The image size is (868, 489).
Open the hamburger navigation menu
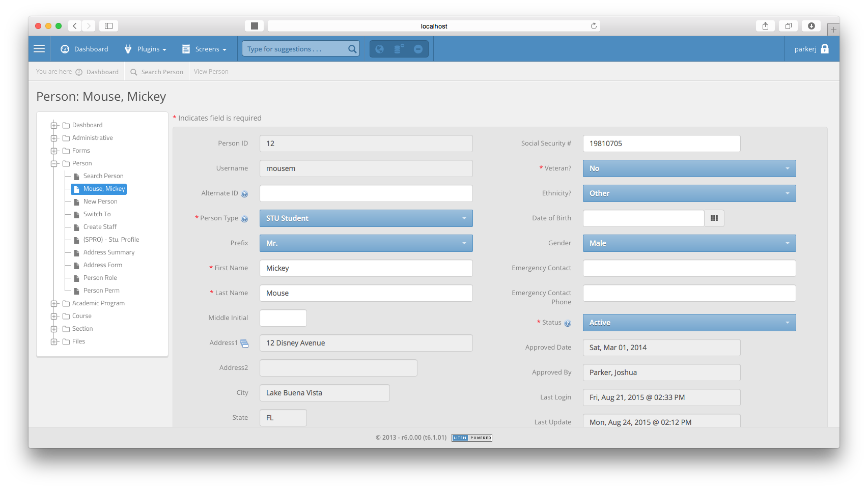[x=39, y=49]
